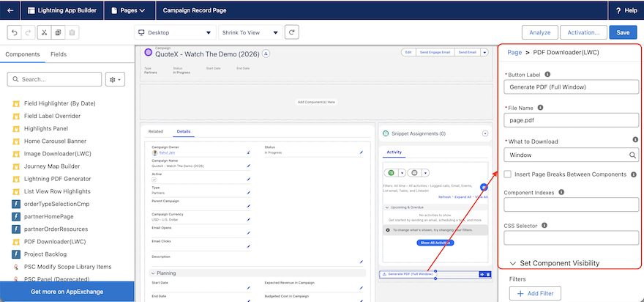Viewport: 644px width, 302px height.
Task: Collapse Upcoming & Overdue section
Action: coord(387,207)
